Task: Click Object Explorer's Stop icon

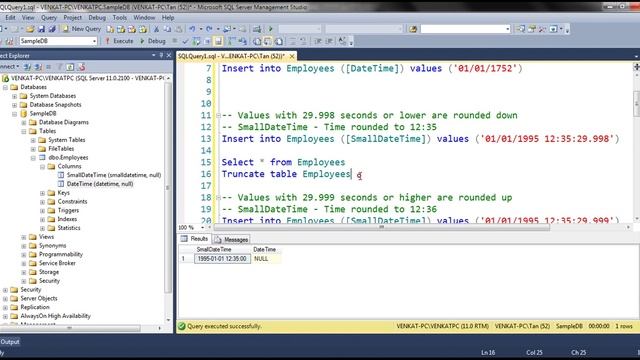Action: pyautogui.click(x=49, y=67)
